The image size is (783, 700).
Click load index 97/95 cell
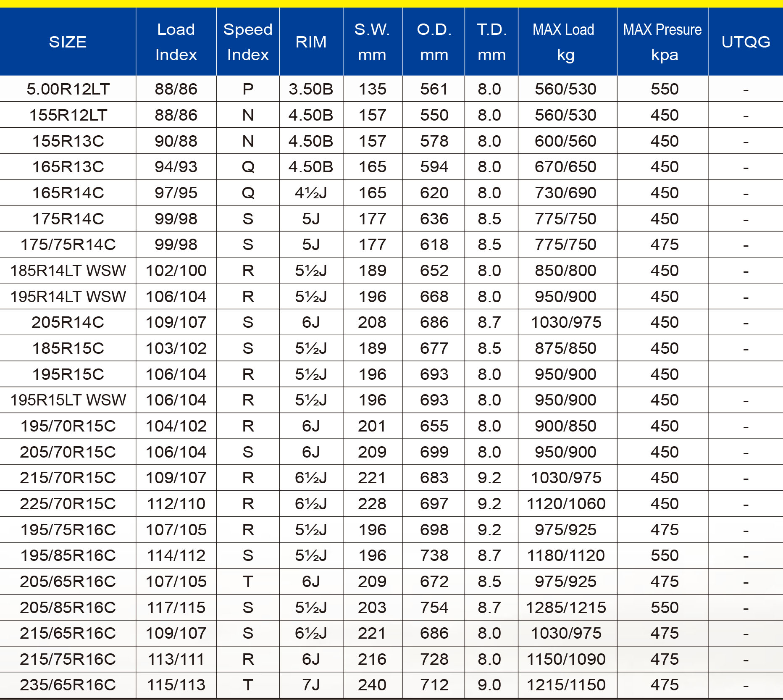(176, 193)
